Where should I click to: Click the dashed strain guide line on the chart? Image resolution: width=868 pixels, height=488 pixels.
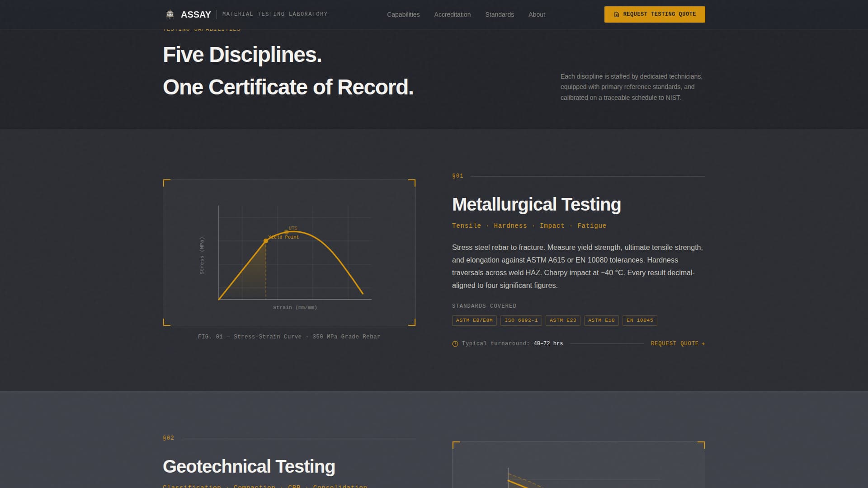pos(266,271)
